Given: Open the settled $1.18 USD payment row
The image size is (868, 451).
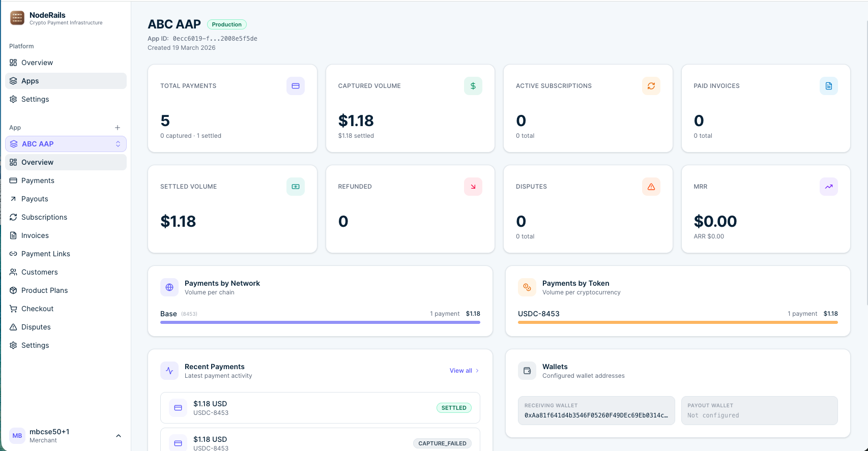Looking at the screenshot, I should point(320,408).
